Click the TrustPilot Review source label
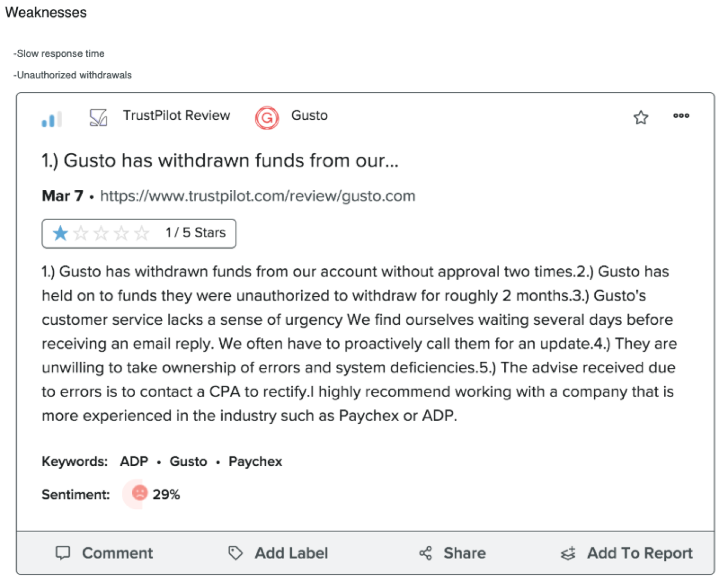Screen dimensions: 728x588 (x=176, y=115)
